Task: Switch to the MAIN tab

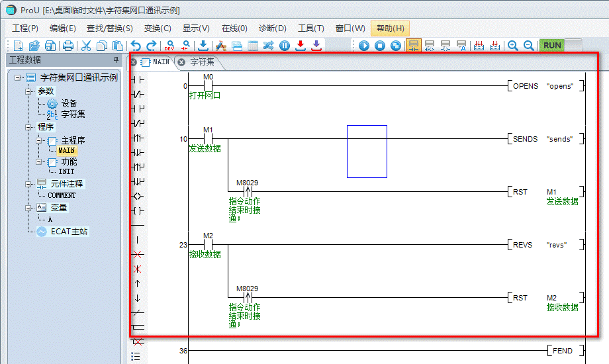Action: [161, 62]
